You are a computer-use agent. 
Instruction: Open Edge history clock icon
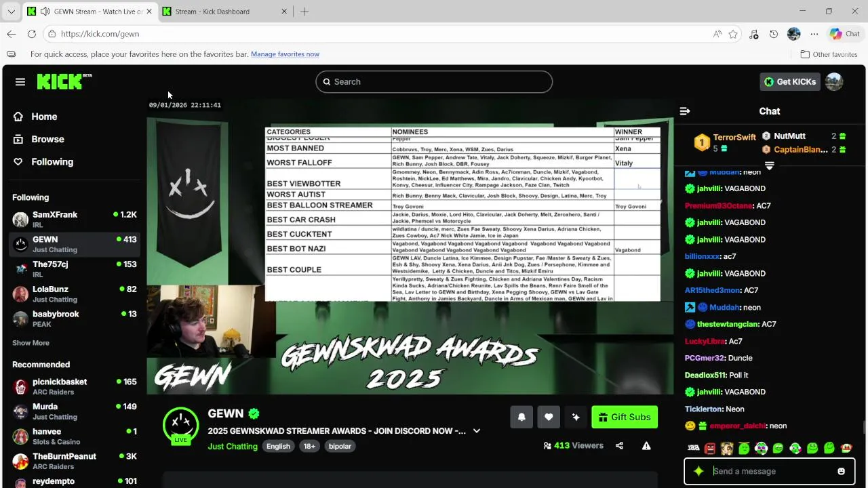click(x=774, y=34)
